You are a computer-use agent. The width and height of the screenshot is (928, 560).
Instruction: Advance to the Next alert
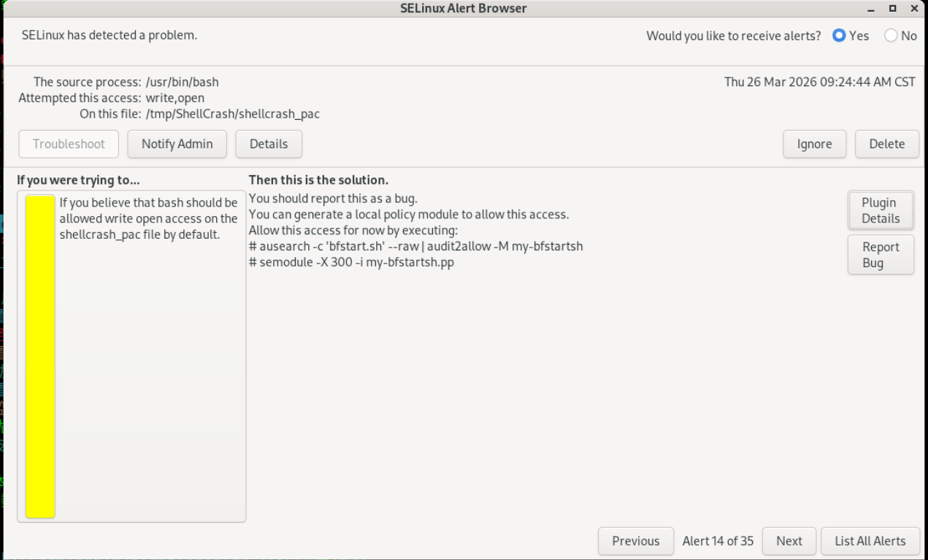point(789,541)
